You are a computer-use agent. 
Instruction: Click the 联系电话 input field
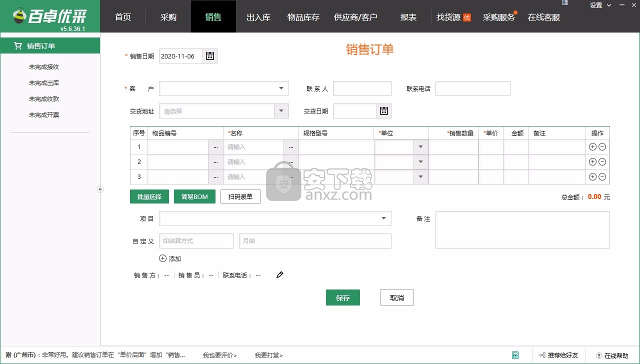pos(473,88)
